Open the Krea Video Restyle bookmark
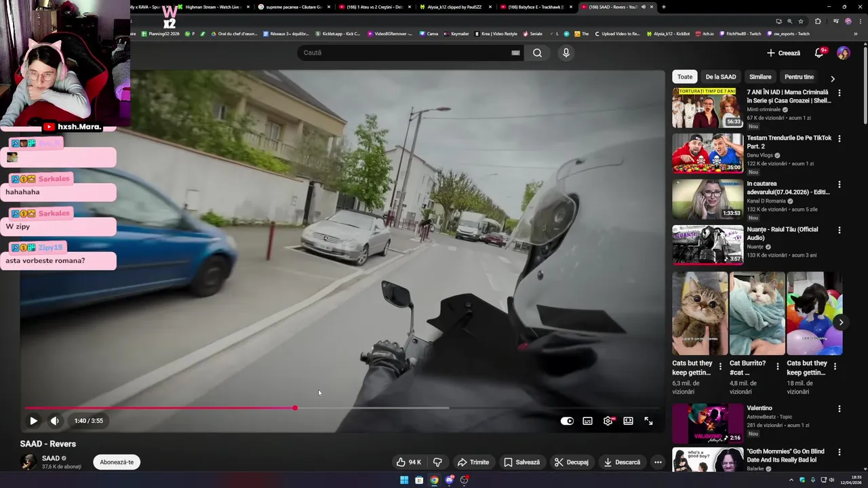The height and width of the screenshot is (488, 868). click(495, 33)
